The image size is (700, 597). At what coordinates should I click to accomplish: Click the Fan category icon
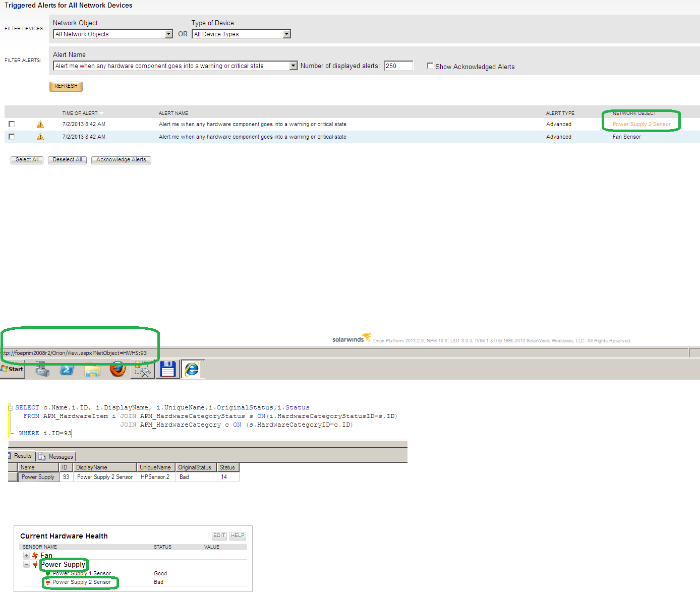(35, 555)
